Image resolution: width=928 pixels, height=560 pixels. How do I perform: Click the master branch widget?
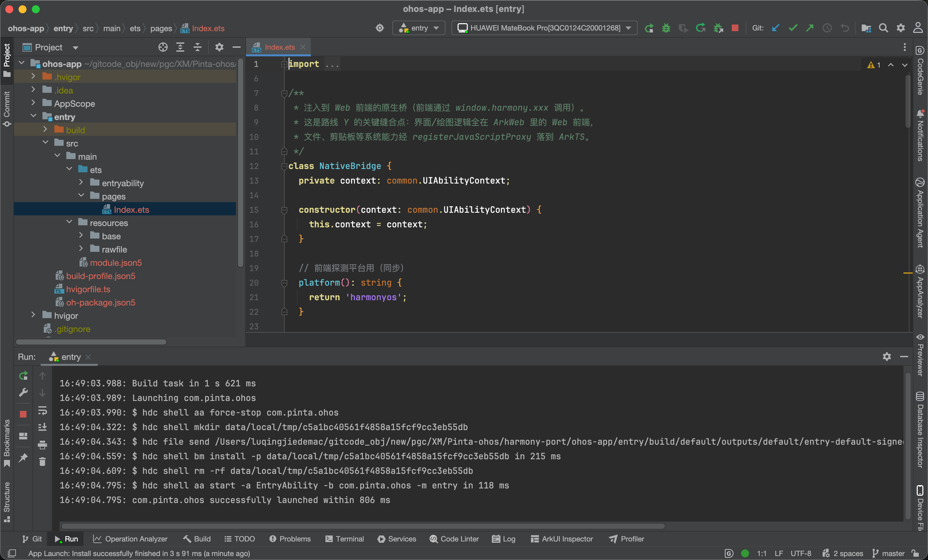pyautogui.click(x=888, y=553)
